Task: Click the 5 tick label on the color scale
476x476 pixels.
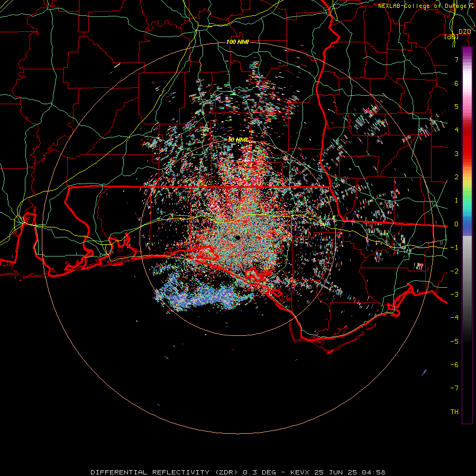Action: pos(456,106)
